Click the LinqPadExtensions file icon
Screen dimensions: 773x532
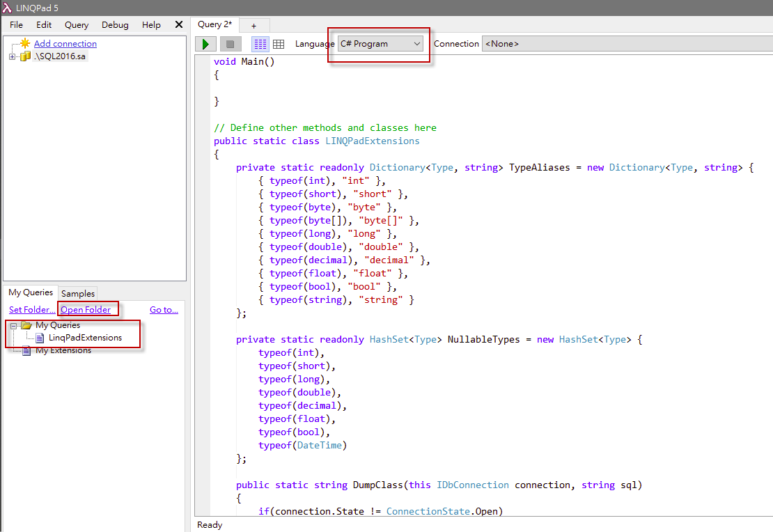pos(40,338)
